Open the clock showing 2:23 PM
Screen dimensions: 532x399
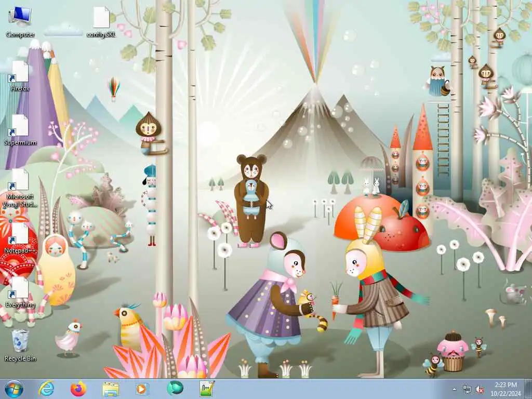506,389
